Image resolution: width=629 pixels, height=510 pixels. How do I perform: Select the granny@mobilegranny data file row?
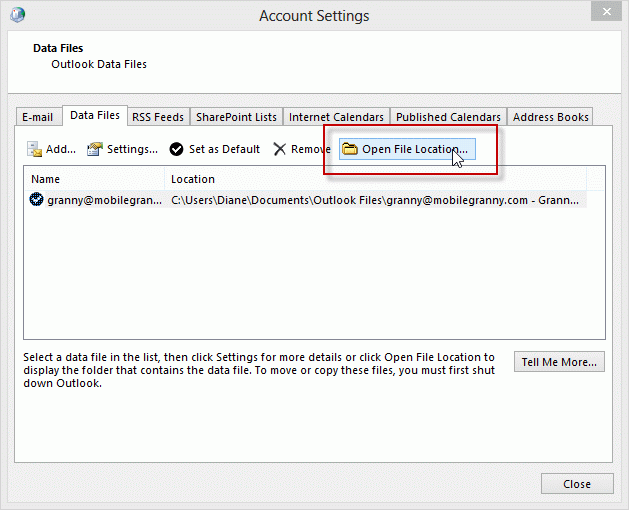(306, 200)
